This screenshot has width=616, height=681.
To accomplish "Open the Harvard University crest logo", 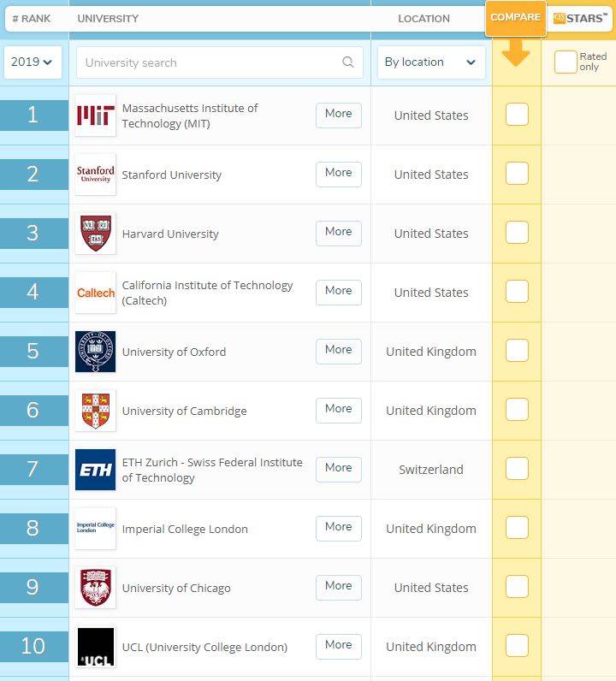I will 95,234.
